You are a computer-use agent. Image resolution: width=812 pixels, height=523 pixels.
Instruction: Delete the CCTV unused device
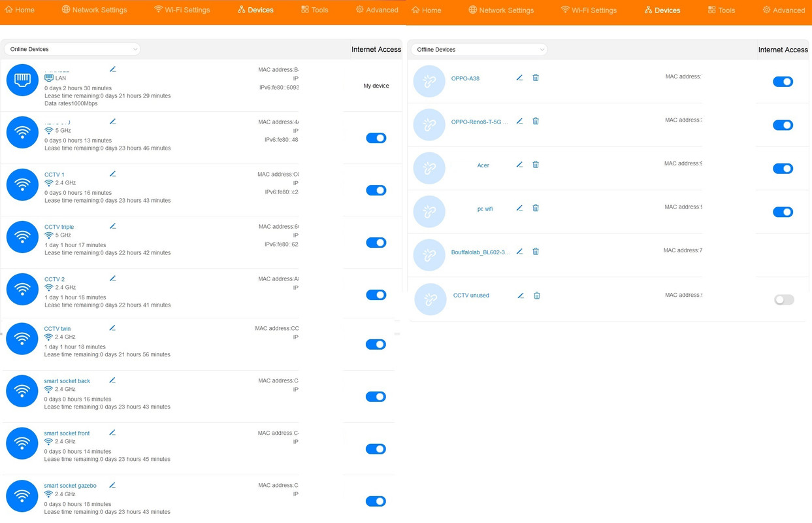point(537,295)
